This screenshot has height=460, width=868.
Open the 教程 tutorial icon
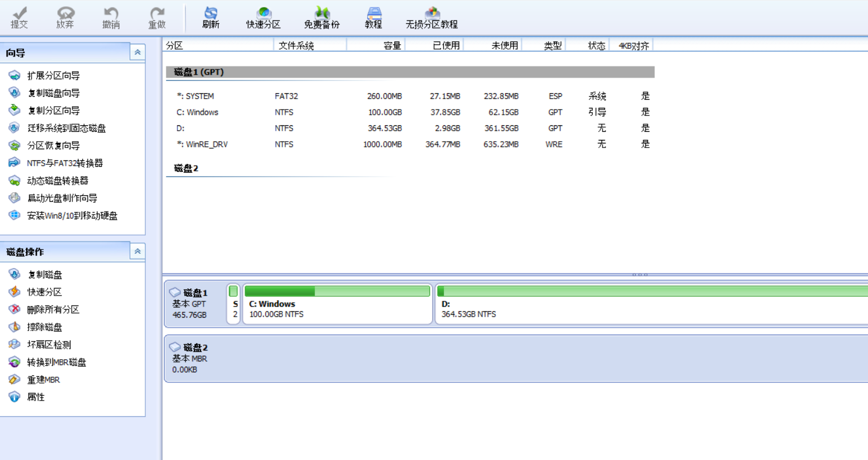tap(373, 17)
